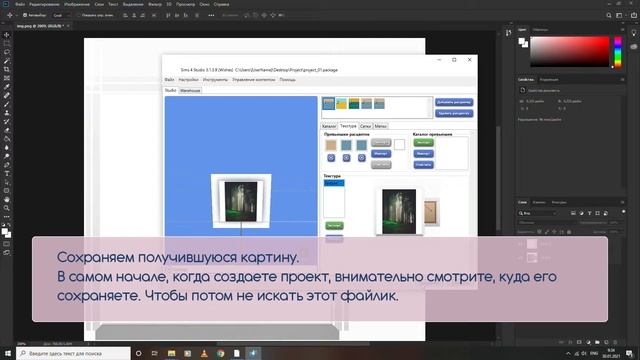Open the Auto-Select Layer dropdown

[62, 16]
